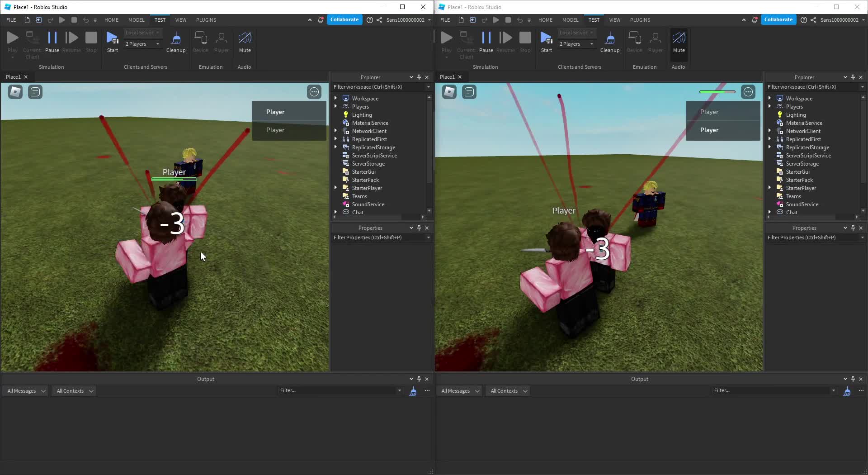Click the Collaborate button in left window
868x475 pixels.
(344, 20)
